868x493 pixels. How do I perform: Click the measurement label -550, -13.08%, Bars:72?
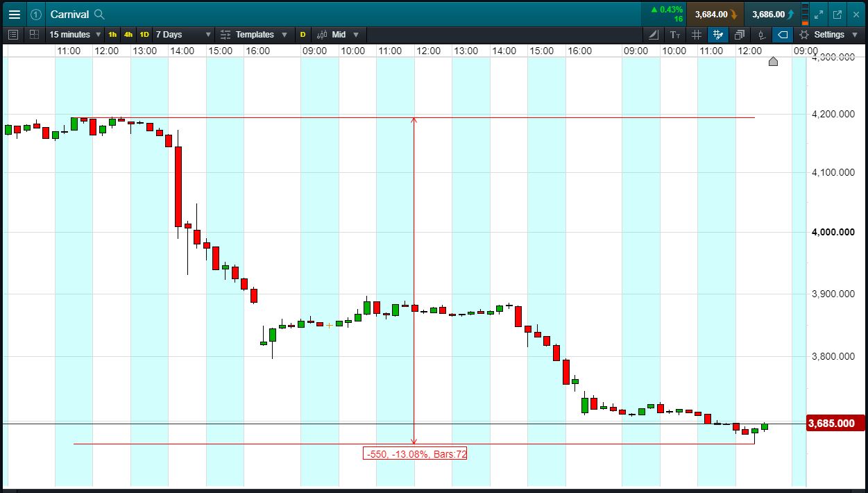pos(416,454)
